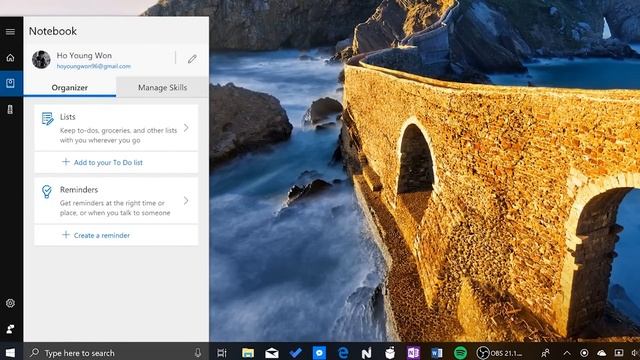Viewport: 640px width, 360px height.
Task: Open the Feedback icon in sidebar
Action: tap(10, 329)
